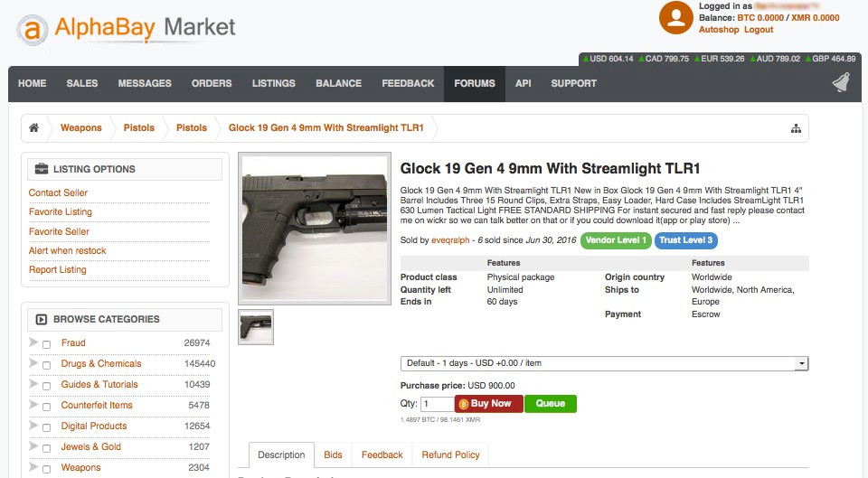Check the Fraud category checkbox

(x=46, y=344)
